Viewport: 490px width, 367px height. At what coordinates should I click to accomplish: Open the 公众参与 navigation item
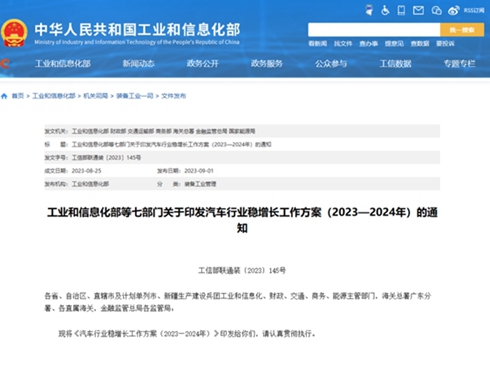331,63
